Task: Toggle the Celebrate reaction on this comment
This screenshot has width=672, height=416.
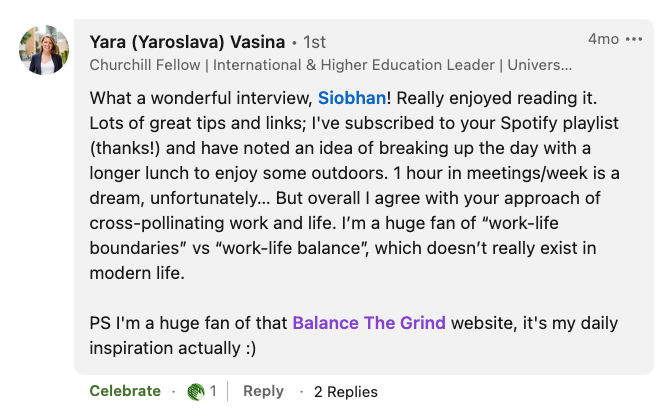Action: tap(125, 391)
